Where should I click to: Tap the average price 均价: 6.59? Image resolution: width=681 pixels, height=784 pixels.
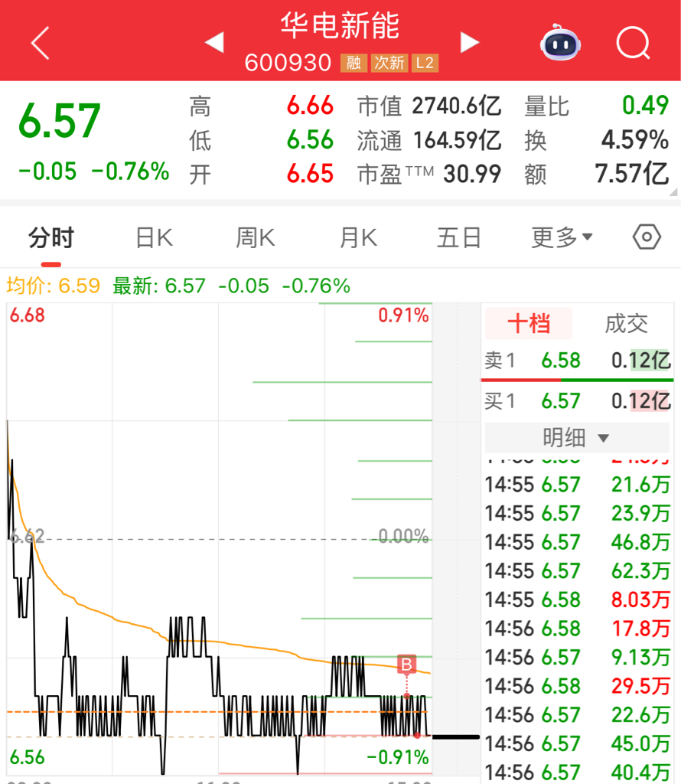point(54,286)
